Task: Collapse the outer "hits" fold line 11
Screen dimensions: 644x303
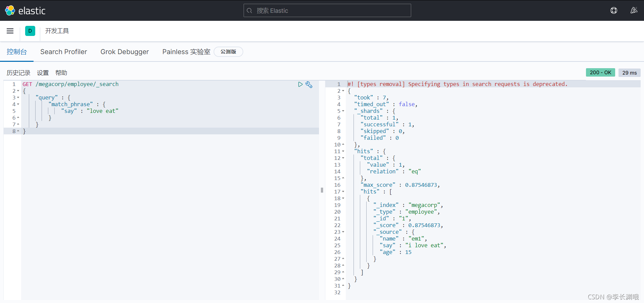Action: pyautogui.click(x=343, y=151)
